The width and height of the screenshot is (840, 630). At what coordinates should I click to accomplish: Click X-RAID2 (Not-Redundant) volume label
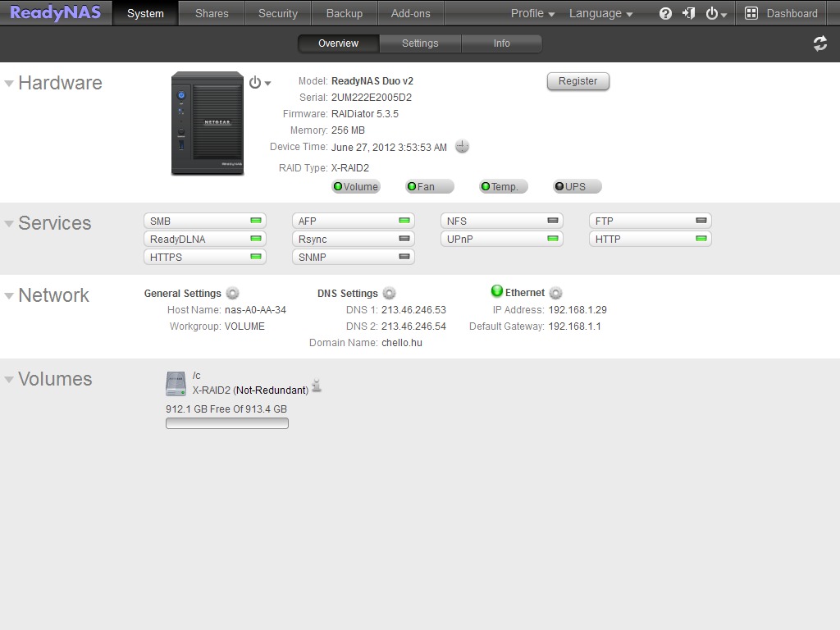click(x=250, y=390)
